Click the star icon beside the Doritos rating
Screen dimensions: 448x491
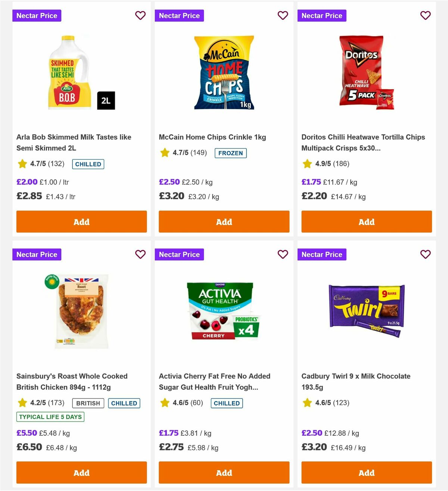[x=307, y=163]
